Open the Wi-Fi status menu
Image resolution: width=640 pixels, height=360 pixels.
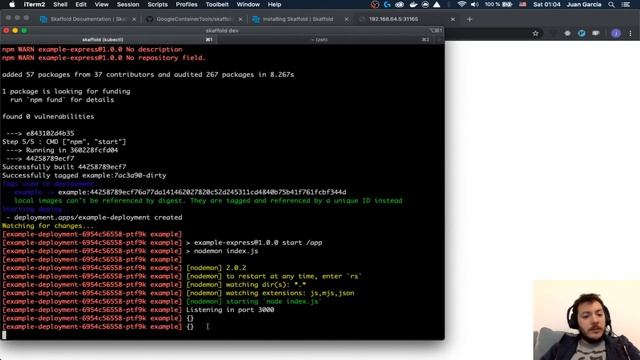462,4
